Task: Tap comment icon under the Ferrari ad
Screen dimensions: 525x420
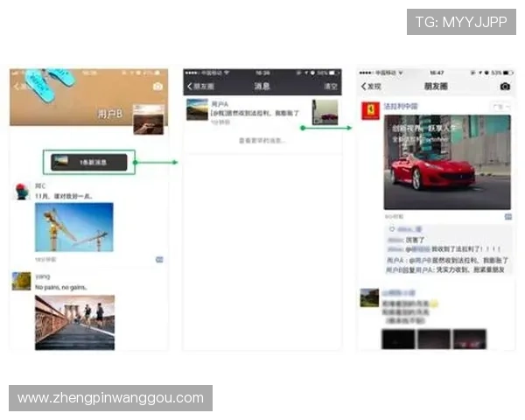Action: pos(507,217)
